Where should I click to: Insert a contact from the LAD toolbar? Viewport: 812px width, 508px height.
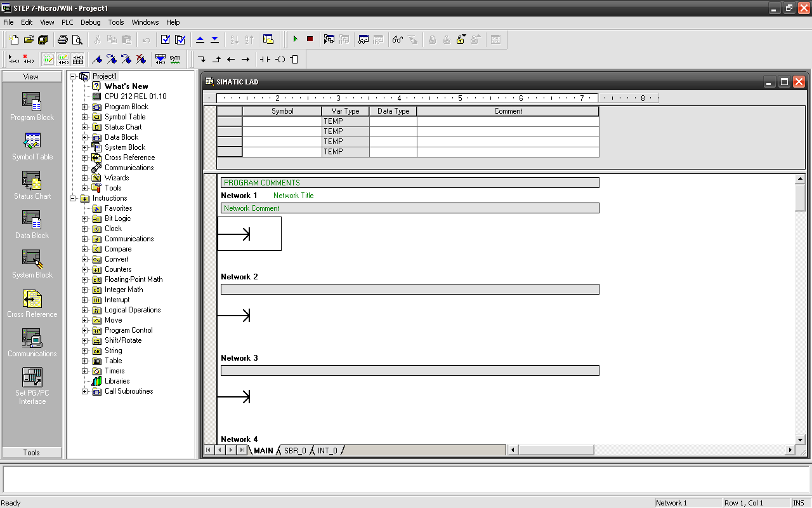265,59
